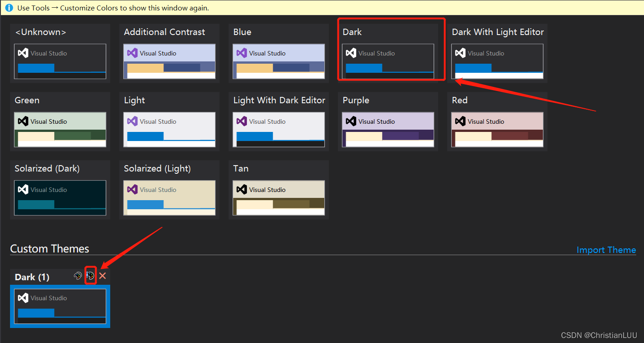This screenshot has width=644, height=343.
Task: Pick the Solarized (Dark) theme
Action: tap(60, 190)
